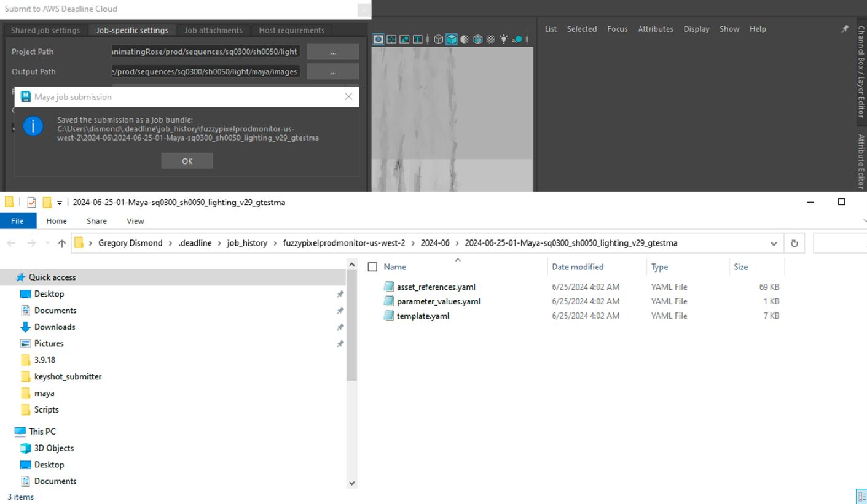Check the Name column selection checkbox
867x504 pixels.
tap(373, 266)
